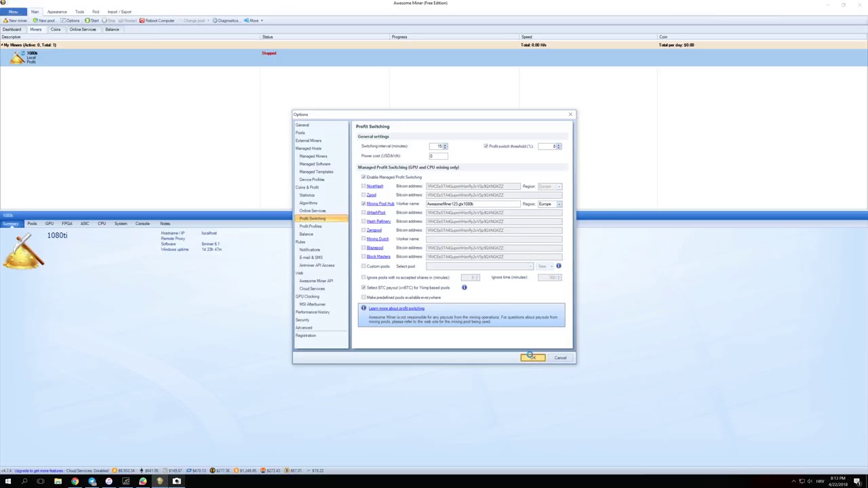Select MSI Afterburner in options tree
This screenshot has width=868, height=488.
tap(313, 304)
